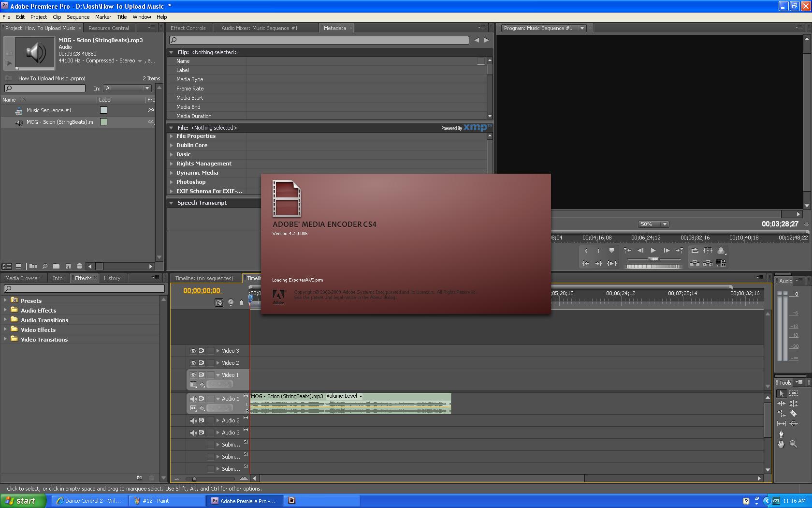
Task: Select the Ripple Edit tool
Action: point(782,403)
